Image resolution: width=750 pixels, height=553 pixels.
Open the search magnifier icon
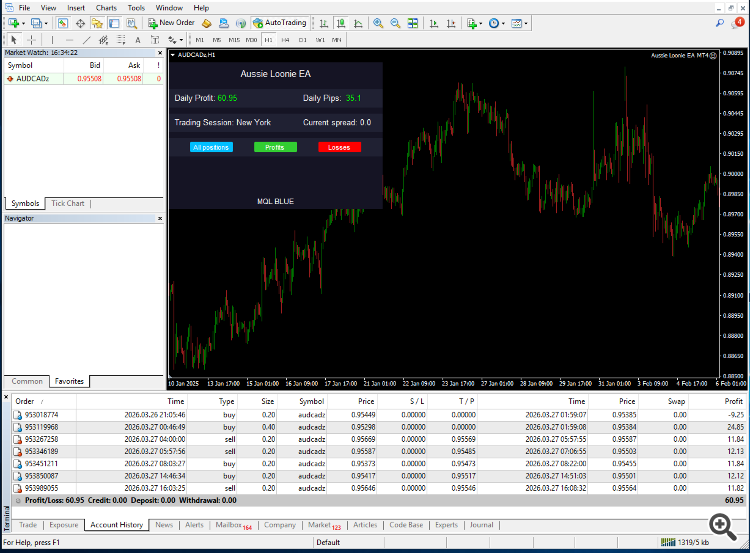719,22
